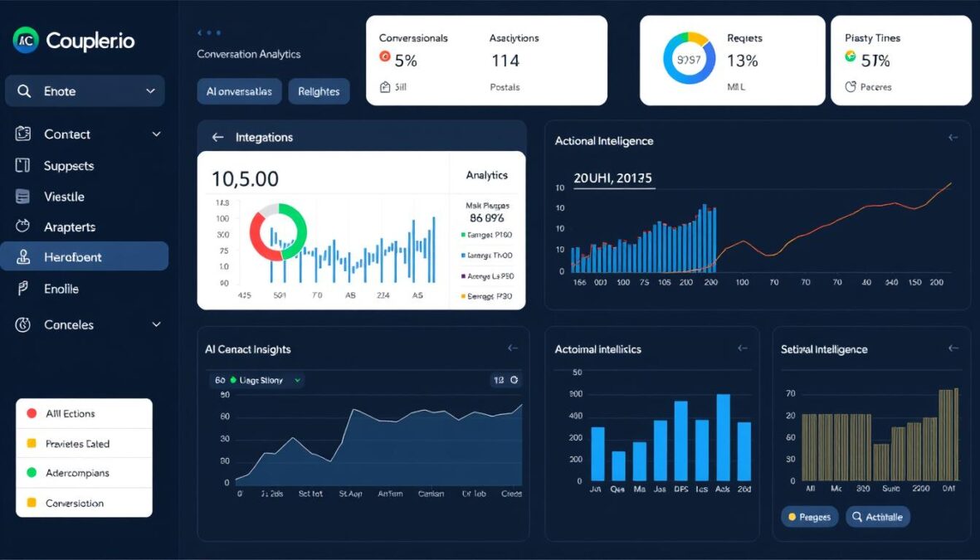This screenshot has width=980, height=560.
Task: Expand the Conceles sidebar section
Action: tap(157, 324)
